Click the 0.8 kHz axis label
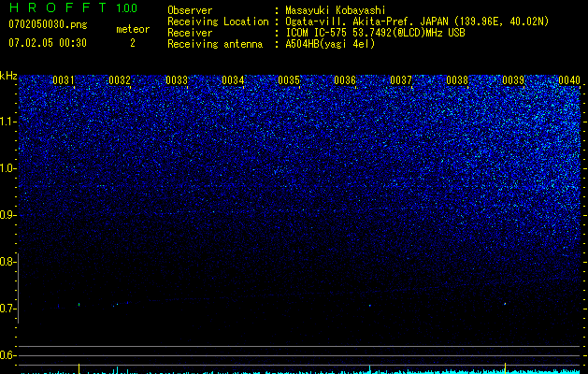Viewport: 588px width, 374px height. (7, 262)
